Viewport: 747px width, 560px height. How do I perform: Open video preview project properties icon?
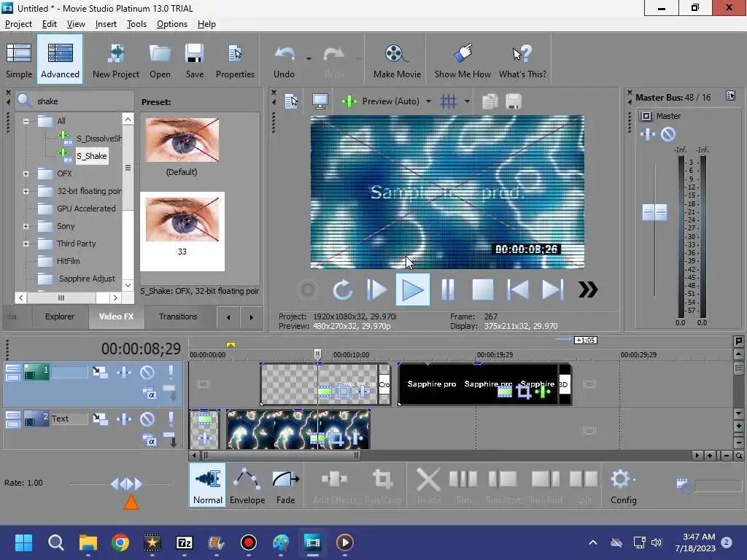[x=291, y=101]
